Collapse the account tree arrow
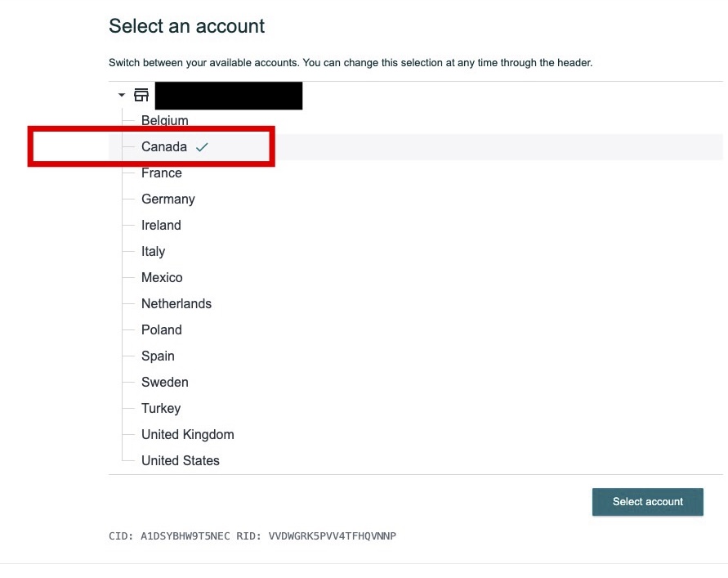Image resolution: width=728 pixels, height=578 pixels. (x=122, y=95)
